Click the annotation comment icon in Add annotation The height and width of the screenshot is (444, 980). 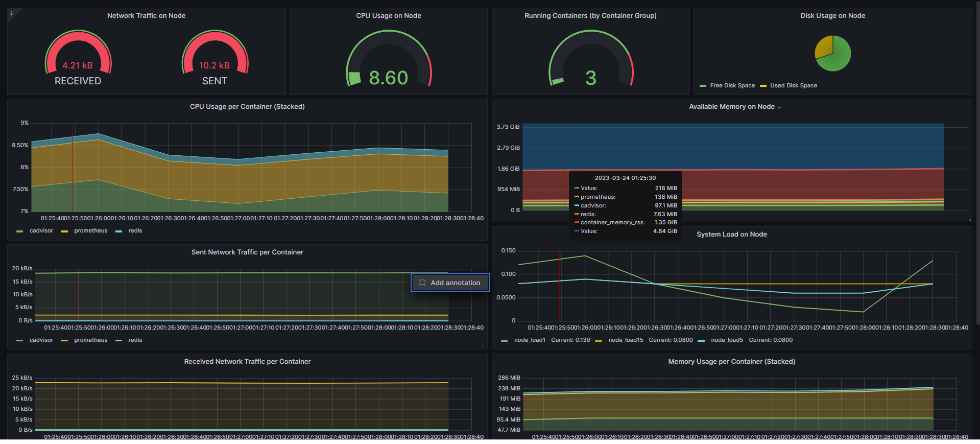[422, 283]
